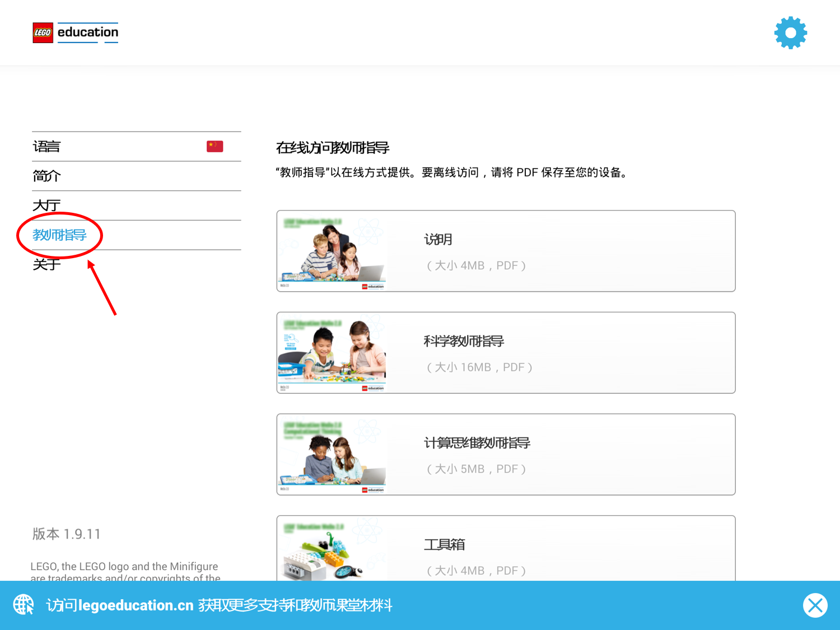
Task: Click the globe icon in bottom banner
Action: tap(24, 605)
